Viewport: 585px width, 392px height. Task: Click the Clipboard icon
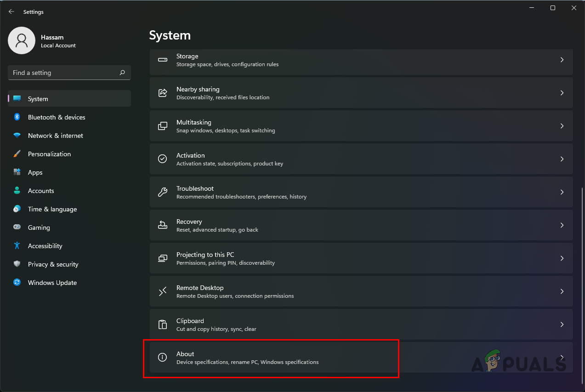coord(162,324)
